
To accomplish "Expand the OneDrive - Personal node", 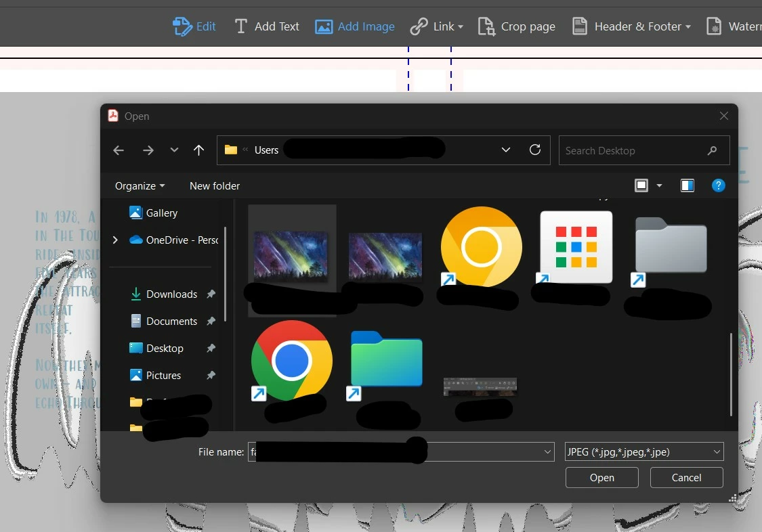I will (x=115, y=240).
